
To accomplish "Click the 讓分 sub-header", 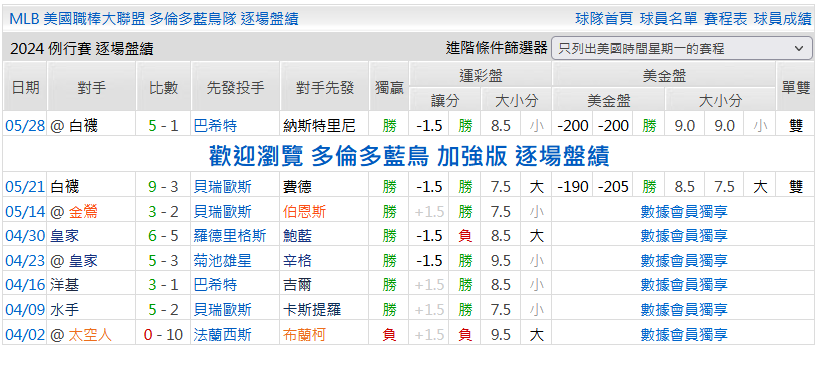I will tap(445, 100).
